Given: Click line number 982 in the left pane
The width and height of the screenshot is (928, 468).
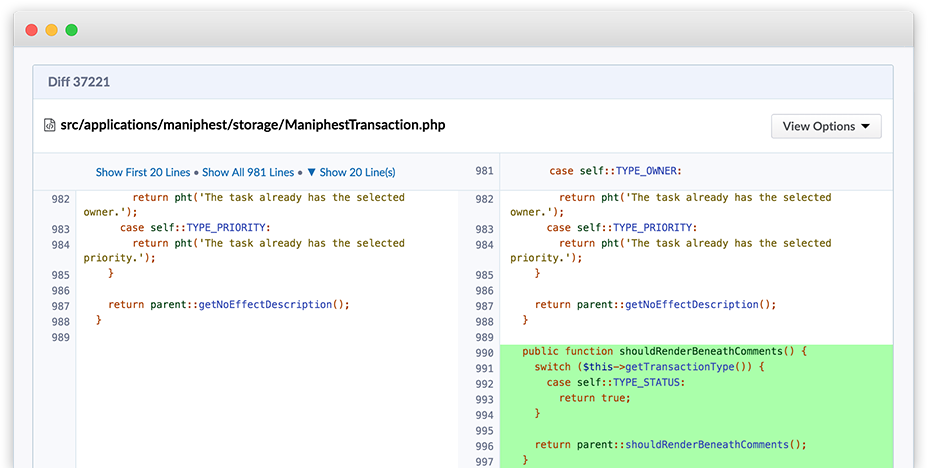Looking at the screenshot, I should [x=60, y=199].
